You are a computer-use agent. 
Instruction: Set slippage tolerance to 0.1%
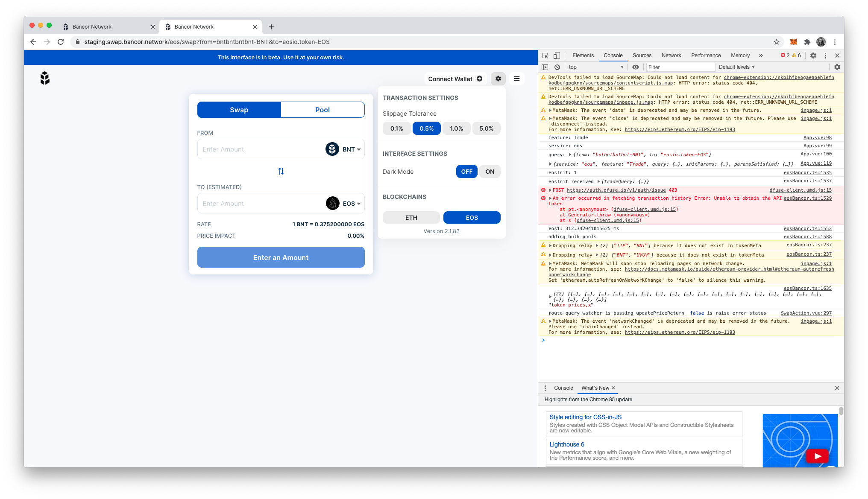tap(396, 128)
